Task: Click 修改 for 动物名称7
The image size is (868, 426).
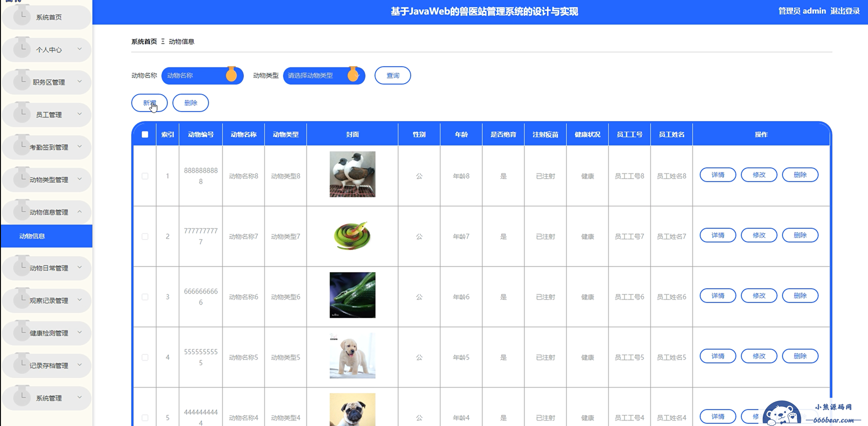Action: tap(759, 235)
